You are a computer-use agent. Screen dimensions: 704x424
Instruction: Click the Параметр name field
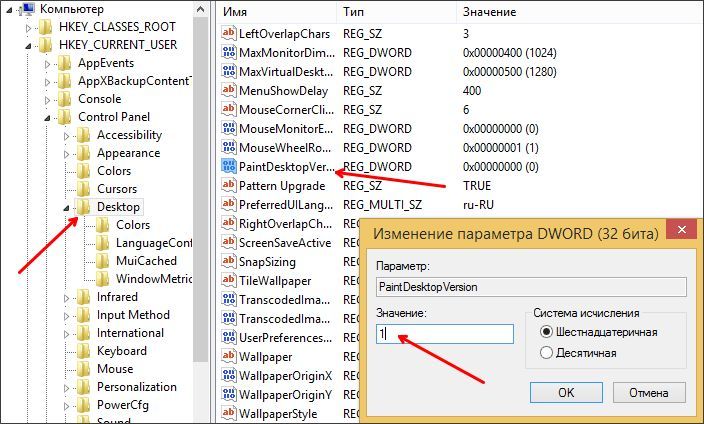click(x=531, y=287)
